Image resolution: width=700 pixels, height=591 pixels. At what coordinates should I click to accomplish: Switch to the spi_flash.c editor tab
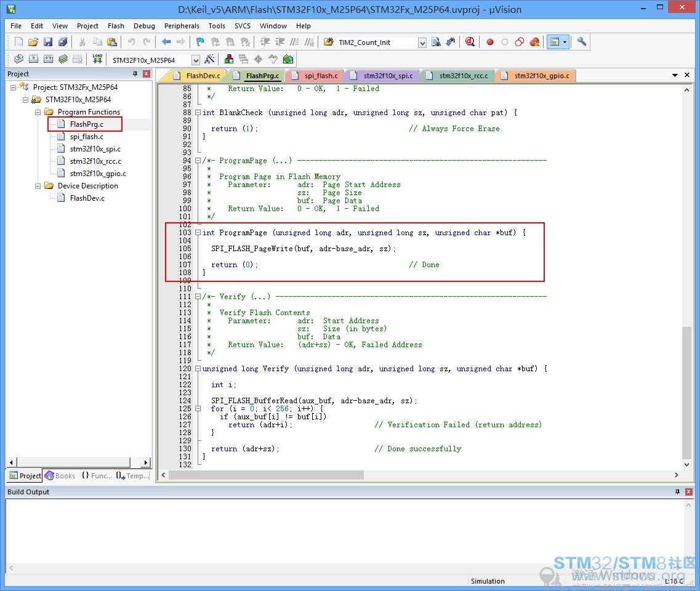[x=315, y=76]
